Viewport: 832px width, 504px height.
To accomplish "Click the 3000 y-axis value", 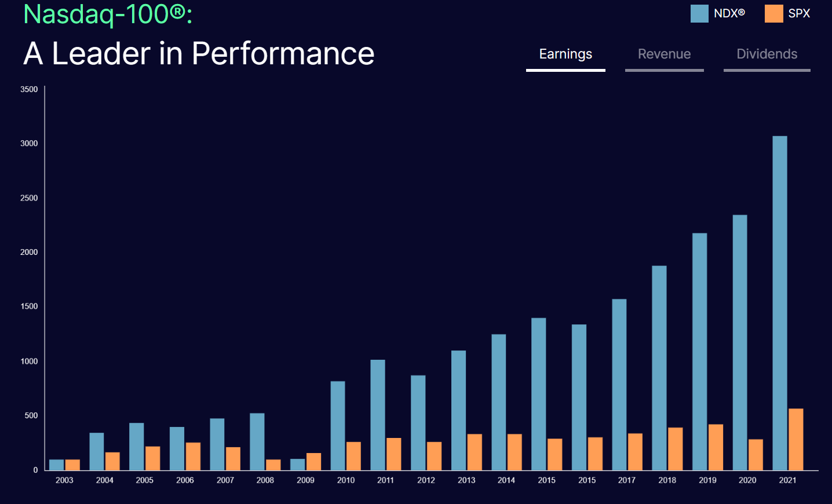I will (x=29, y=143).
